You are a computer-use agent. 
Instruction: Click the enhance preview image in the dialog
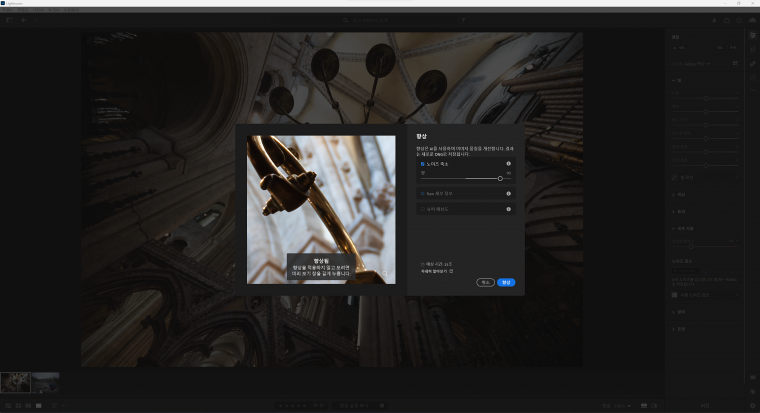point(321,210)
